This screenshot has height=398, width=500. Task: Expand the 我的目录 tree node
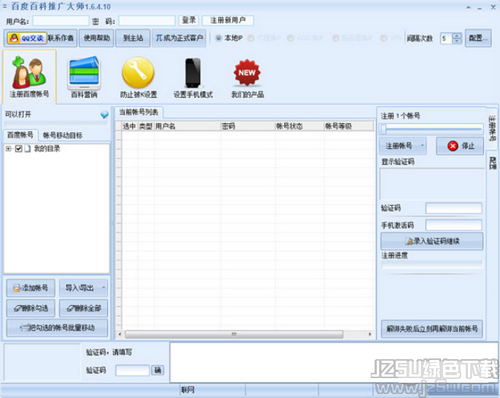[x=8, y=149]
